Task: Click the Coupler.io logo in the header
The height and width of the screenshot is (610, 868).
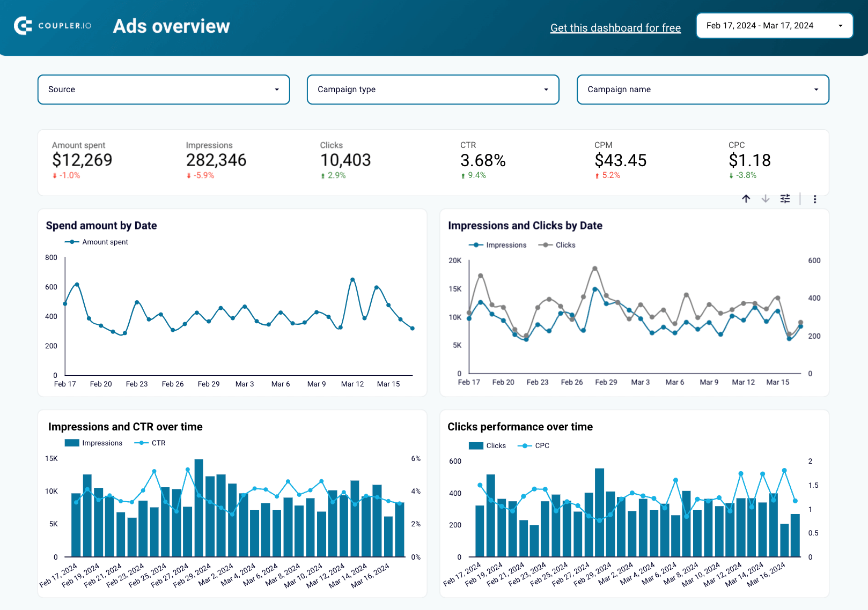Action: 52,25
